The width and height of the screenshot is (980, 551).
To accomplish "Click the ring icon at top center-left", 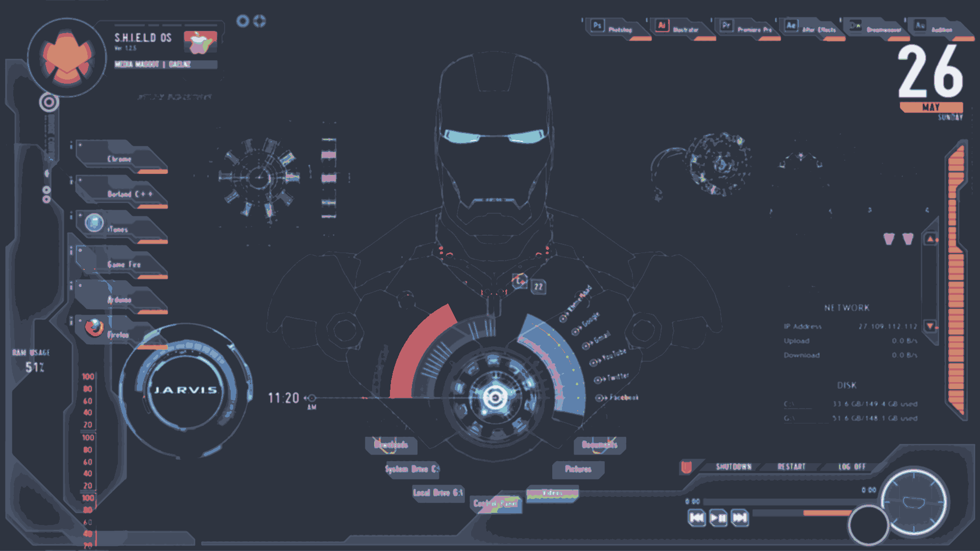I will (243, 21).
